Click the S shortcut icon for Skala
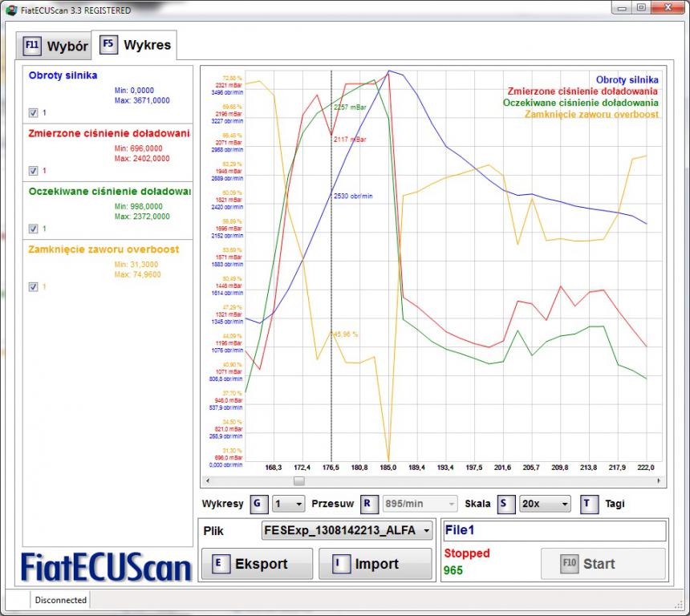Viewport: 690px width, 616px height. [x=506, y=504]
